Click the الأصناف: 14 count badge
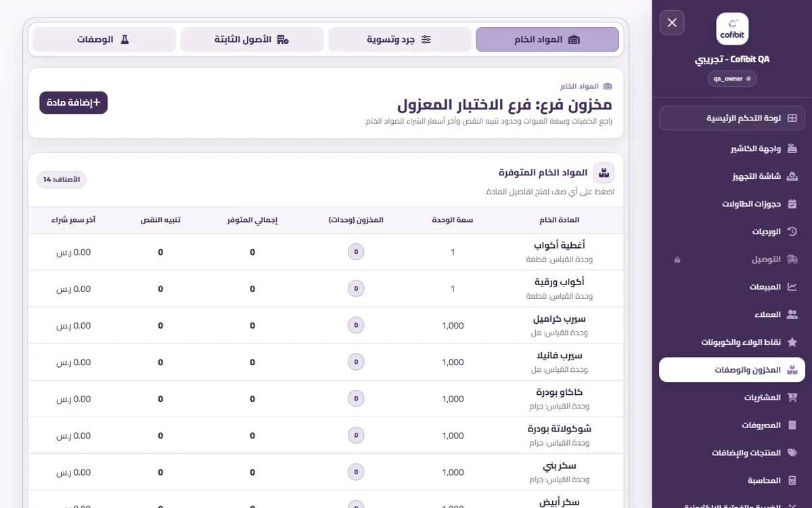This screenshot has height=508, width=812. click(x=62, y=179)
